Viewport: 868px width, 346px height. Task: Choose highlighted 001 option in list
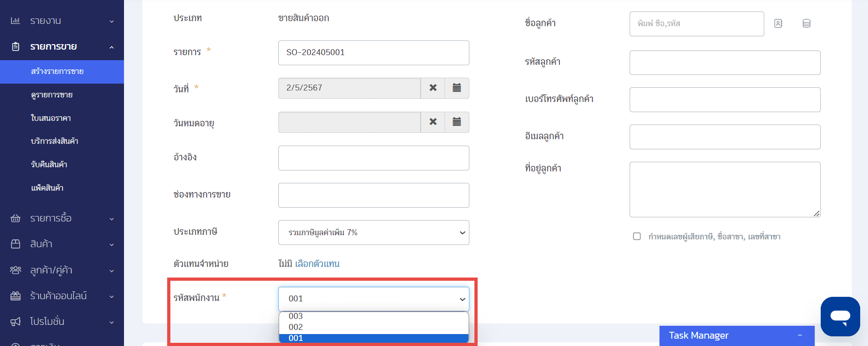click(x=373, y=338)
